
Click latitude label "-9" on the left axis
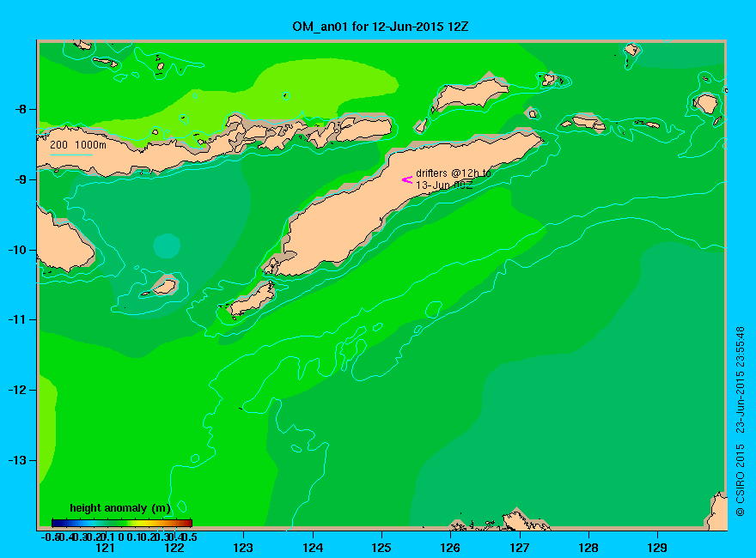pos(21,179)
